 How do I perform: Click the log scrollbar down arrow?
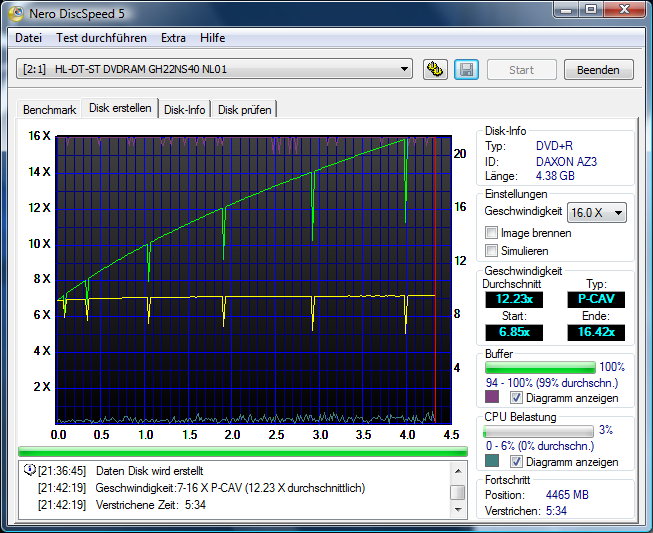[x=458, y=509]
